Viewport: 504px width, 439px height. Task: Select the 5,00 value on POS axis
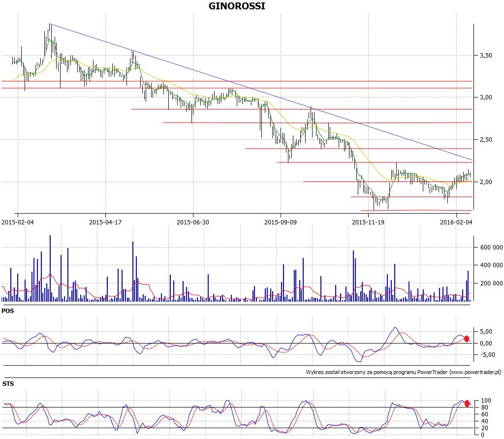click(486, 332)
